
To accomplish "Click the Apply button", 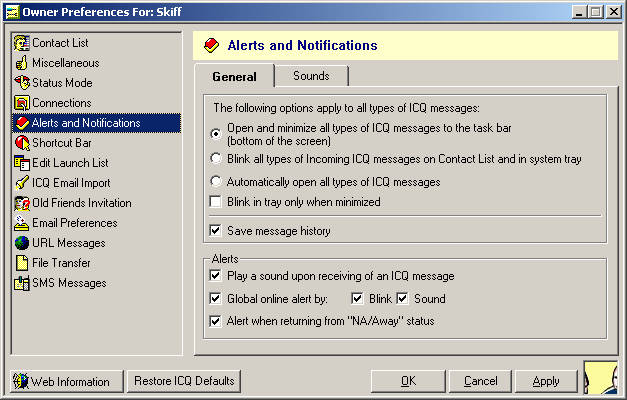I will point(546,381).
